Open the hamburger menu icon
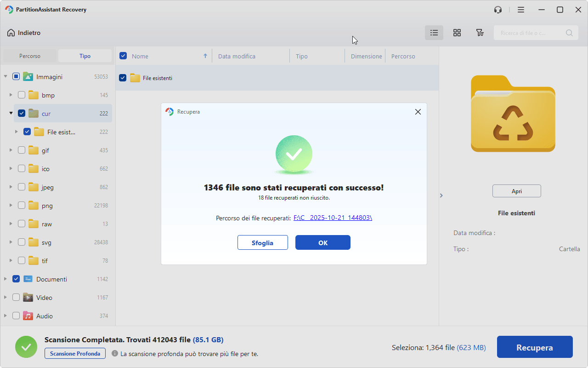The image size is (588, 368). [x=521, y=10]
